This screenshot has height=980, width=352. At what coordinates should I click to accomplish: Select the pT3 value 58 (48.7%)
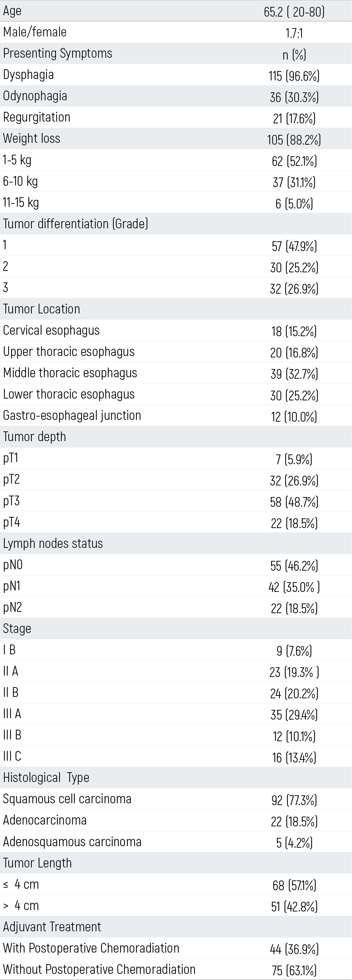[x=294, y=502]
